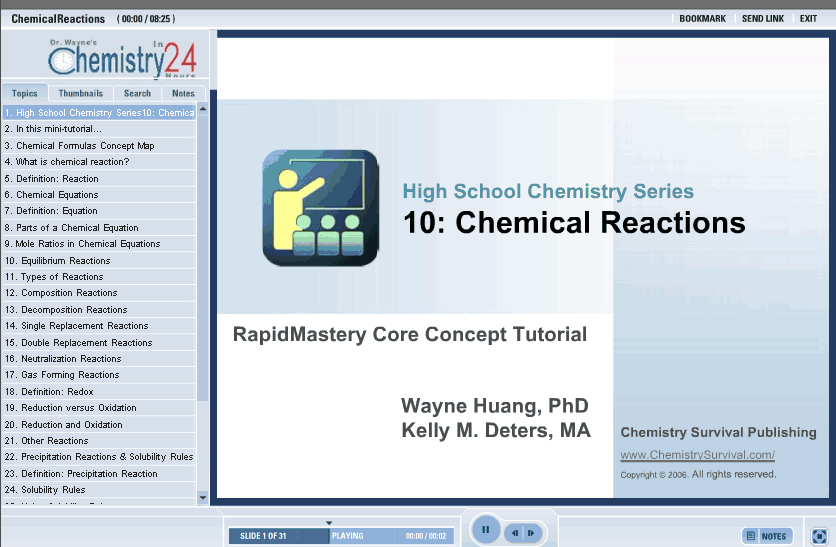Screen dimensions: 836x547
Task: Click BOOKMARK in the top bar
Action: click(702, 19)
